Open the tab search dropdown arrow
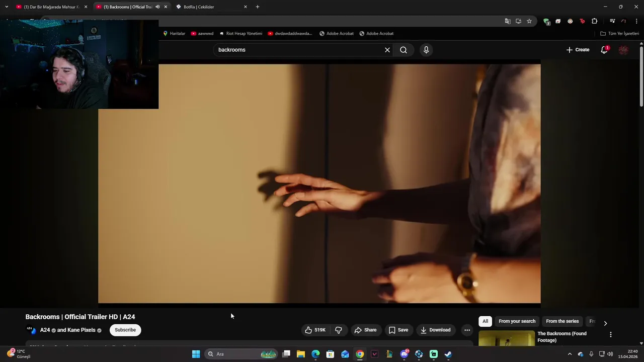This screenshot has height=362, width=644. [7, 7]
